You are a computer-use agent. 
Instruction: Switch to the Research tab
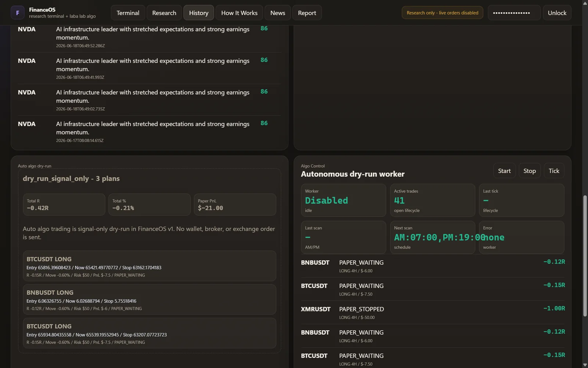[x=164, y=13]
